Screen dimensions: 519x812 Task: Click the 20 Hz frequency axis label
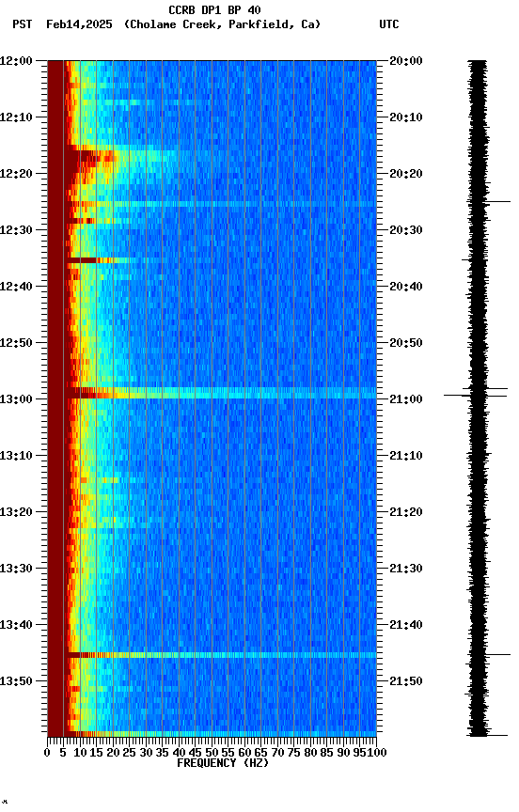[x=113, y=753]
